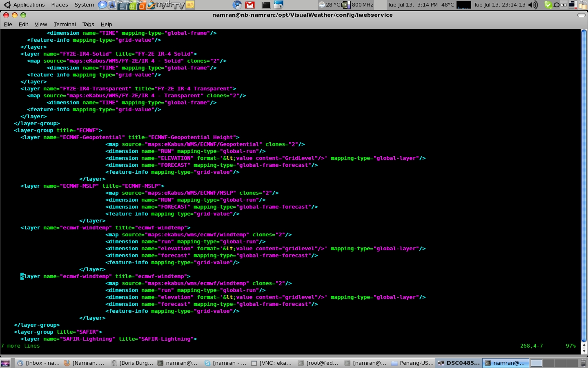Switch to the VNC: eka taskbar window
588x368 pixels.
point(272,363)
